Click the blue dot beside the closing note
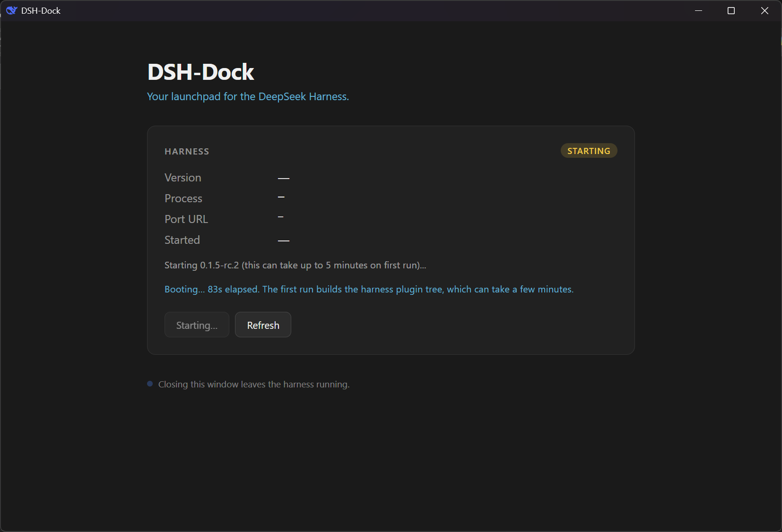Image resolution: width=782 pixels, height=532 pixels. 150,384
